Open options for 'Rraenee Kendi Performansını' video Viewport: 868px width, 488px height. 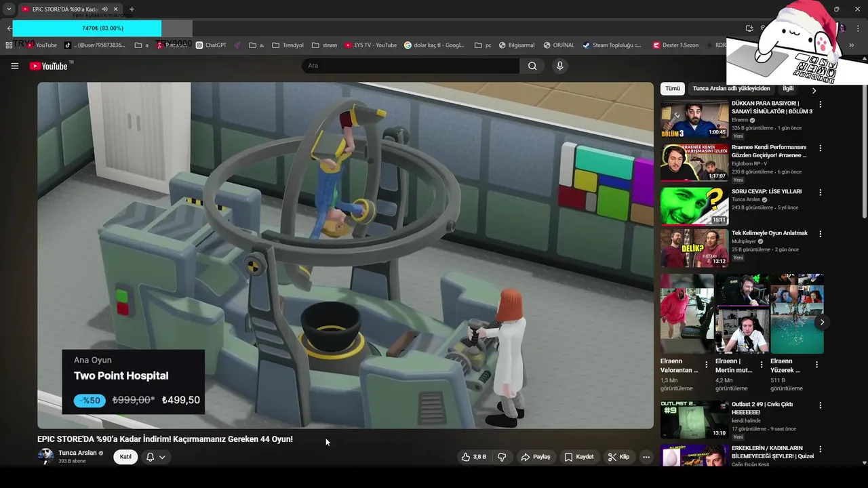[x=820, y=148]
